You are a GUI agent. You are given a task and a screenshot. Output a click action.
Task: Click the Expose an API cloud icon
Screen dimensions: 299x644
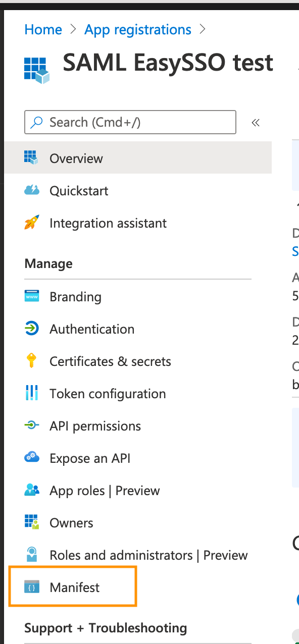(31, 458)
